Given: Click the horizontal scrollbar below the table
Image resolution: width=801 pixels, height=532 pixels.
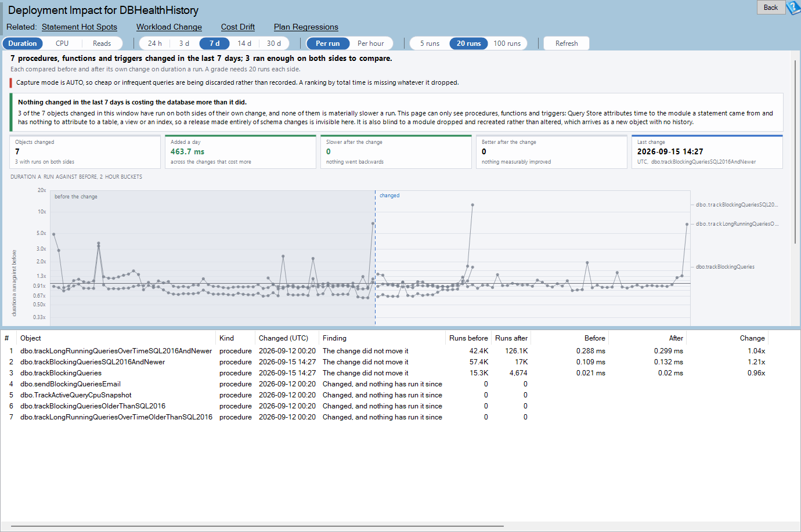Looking at the screenshot, I should pos(257,526).
